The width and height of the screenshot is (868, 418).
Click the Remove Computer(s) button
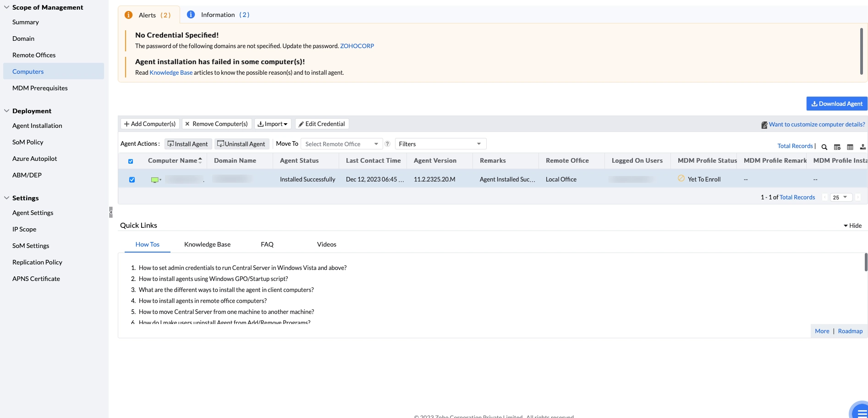(216, 124)
